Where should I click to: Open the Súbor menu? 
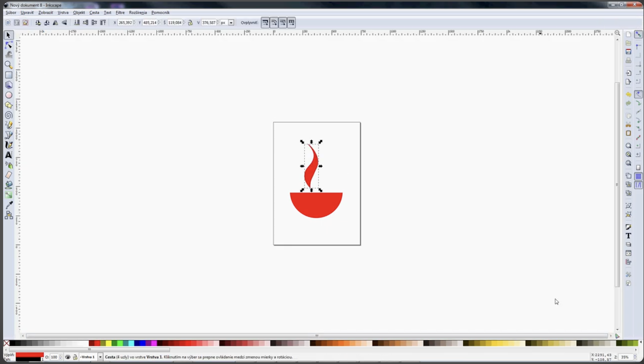pos(10,12)
